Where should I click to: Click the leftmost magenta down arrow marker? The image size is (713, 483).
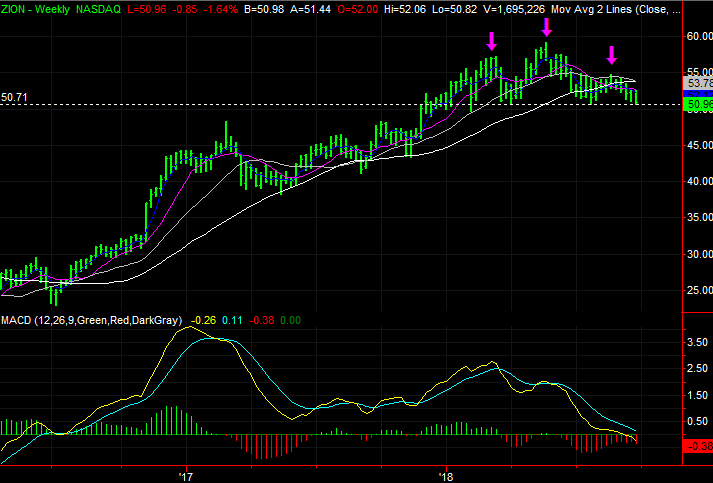pyautogui.click(x=491, y=41)
